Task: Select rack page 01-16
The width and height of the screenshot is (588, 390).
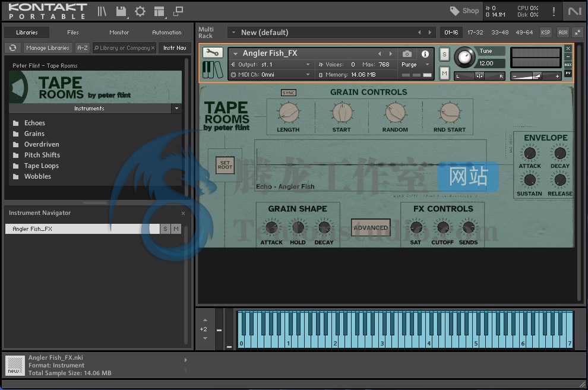Action: (451, 33)
